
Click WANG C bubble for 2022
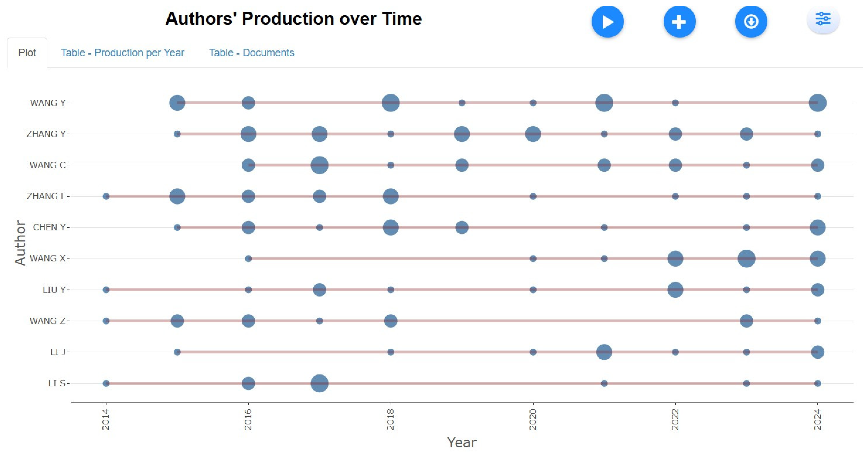675,165
